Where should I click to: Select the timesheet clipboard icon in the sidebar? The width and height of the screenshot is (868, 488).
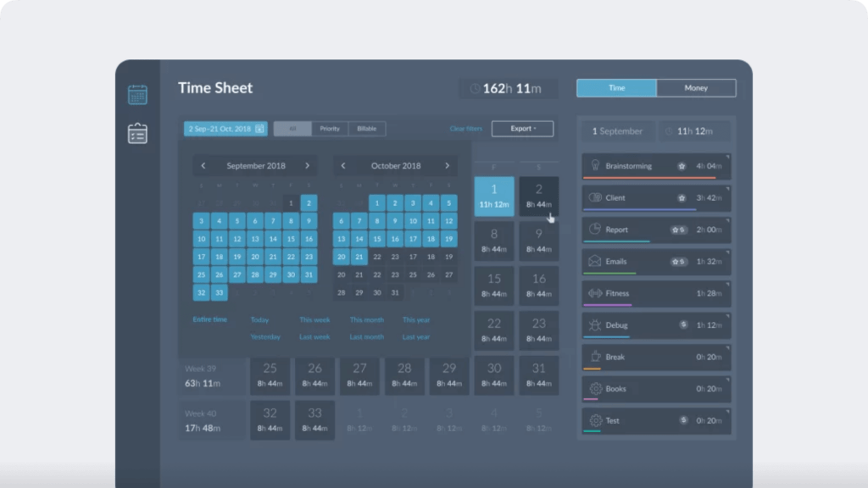pos(138,132)
